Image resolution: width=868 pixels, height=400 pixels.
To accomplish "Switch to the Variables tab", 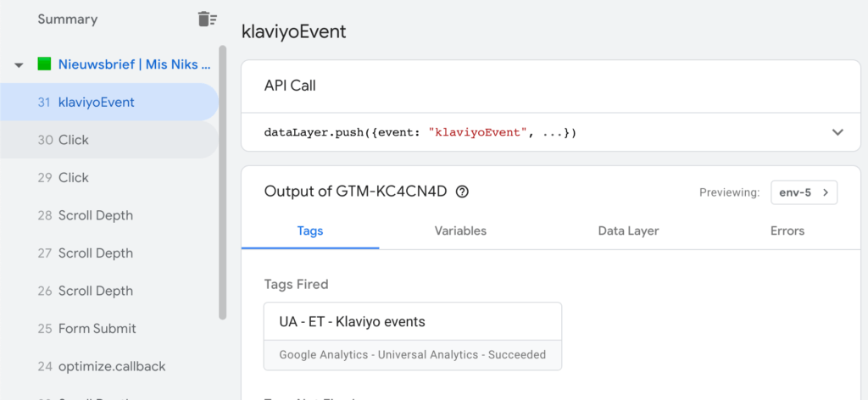I will [x=460, y=231].
